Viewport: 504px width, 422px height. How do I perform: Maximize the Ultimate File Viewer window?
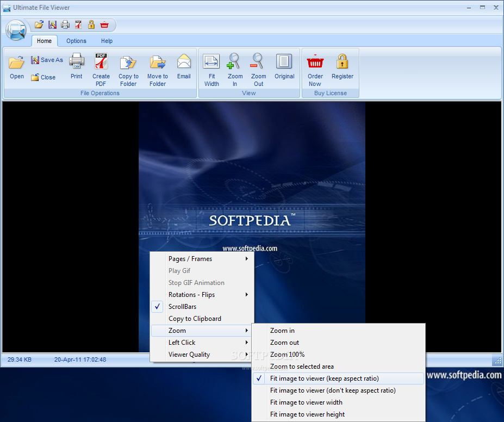(x=482, y=8)
